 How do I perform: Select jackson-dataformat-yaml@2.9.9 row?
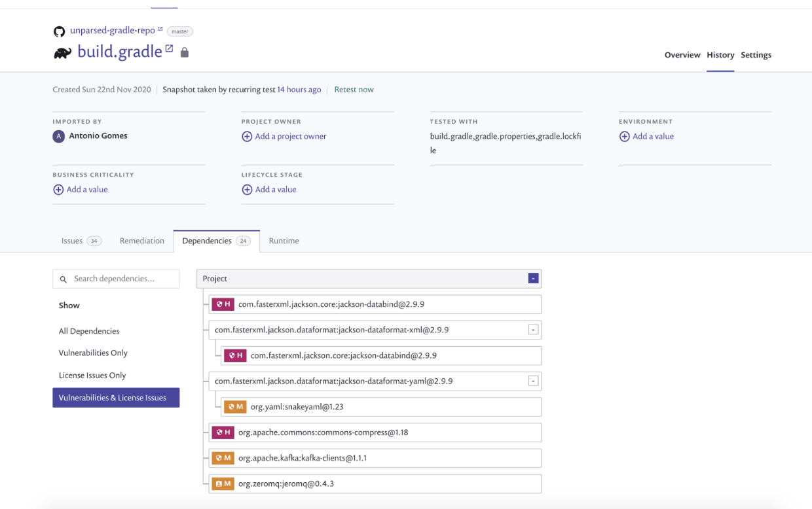[375, 381]
